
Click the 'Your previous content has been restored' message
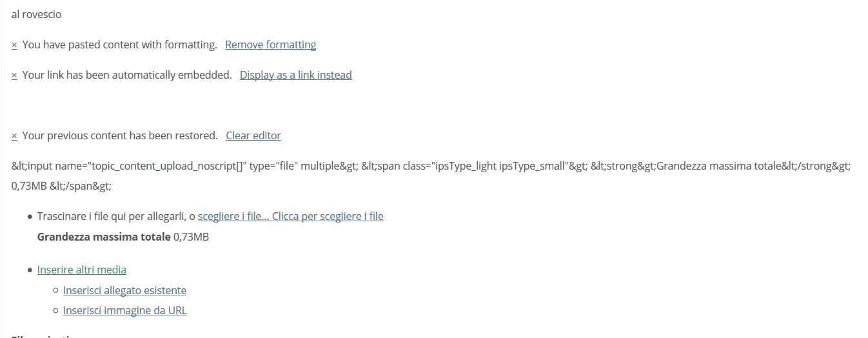tap(120, 135)
